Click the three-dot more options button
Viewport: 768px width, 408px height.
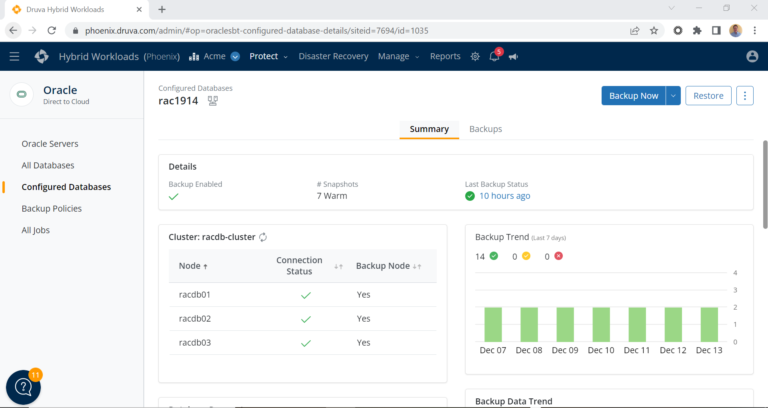745,96
